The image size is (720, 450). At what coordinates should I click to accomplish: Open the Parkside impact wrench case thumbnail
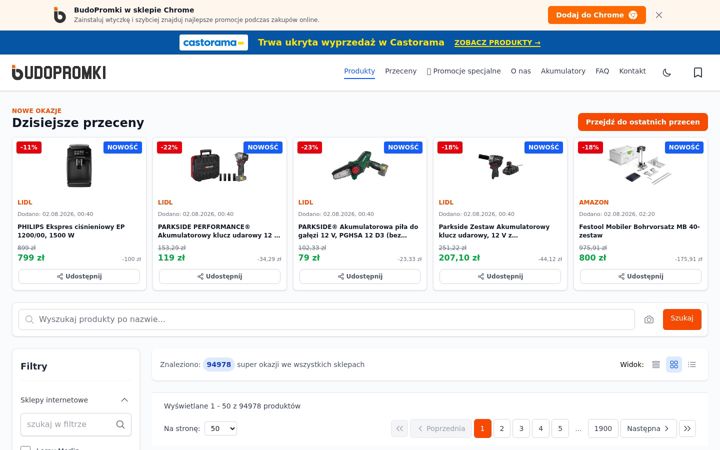219,166
